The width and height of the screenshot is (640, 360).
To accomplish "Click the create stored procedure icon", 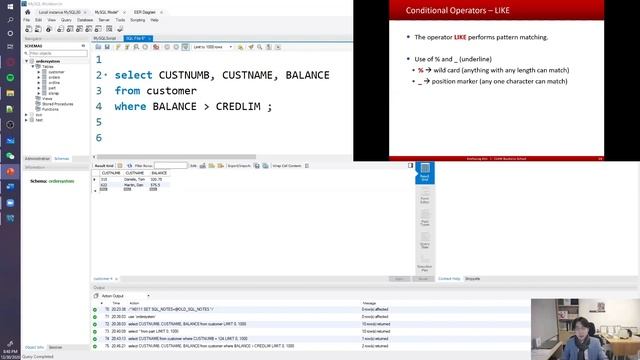I will pyautogui.click(x=89, y=29).
